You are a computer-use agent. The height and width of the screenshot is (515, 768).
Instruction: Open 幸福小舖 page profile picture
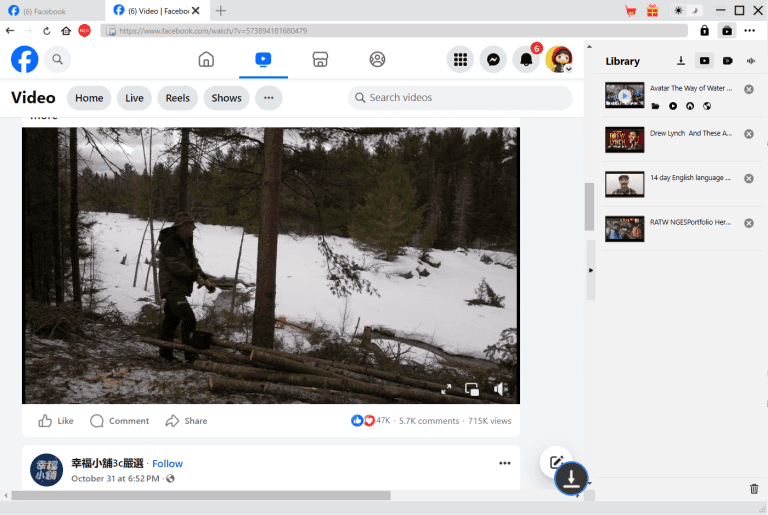pos(47,469)
